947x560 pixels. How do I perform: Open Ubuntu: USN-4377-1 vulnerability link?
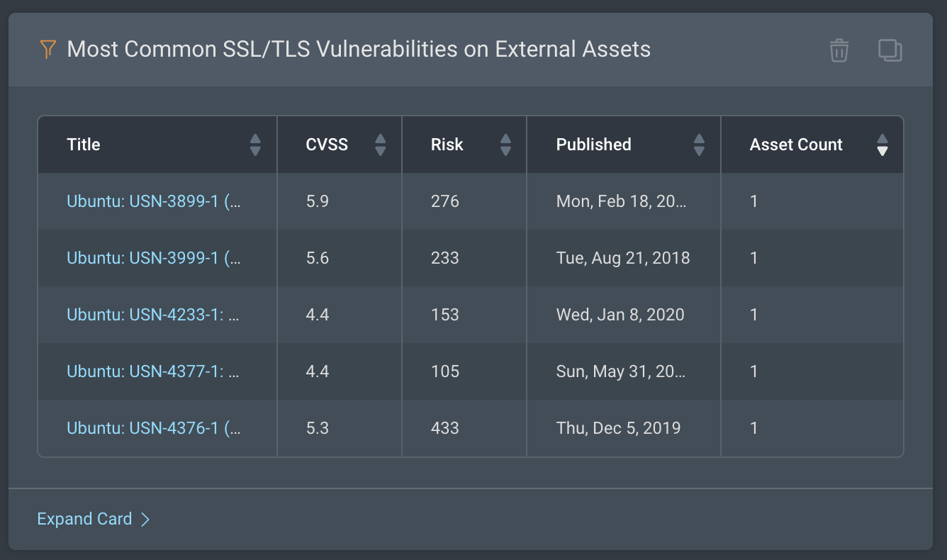[153, 371]
